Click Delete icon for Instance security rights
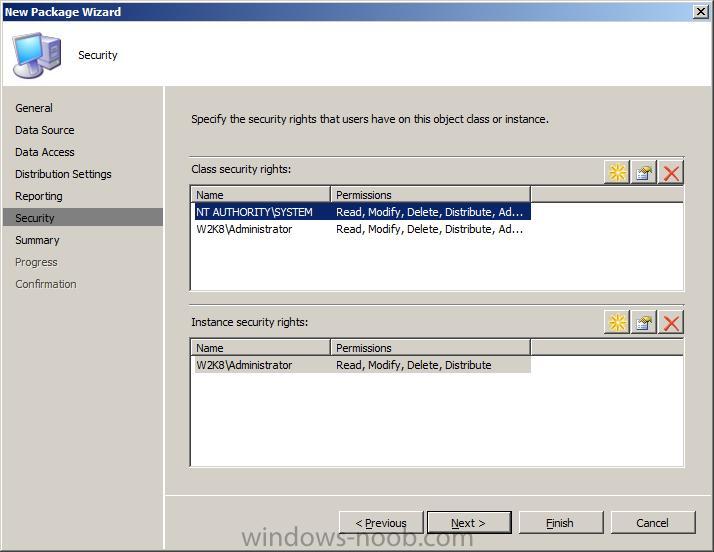This screenshot has width=714, height=552. 670,322
